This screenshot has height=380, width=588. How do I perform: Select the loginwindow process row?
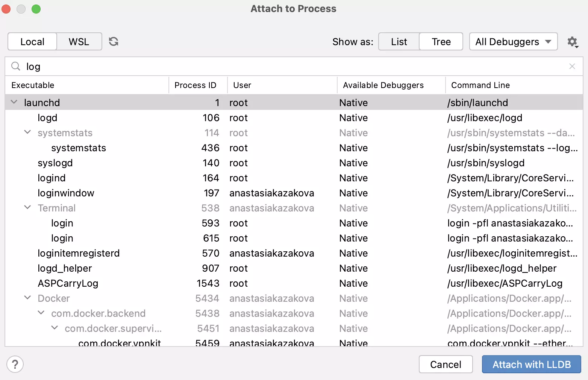point(66,193)
